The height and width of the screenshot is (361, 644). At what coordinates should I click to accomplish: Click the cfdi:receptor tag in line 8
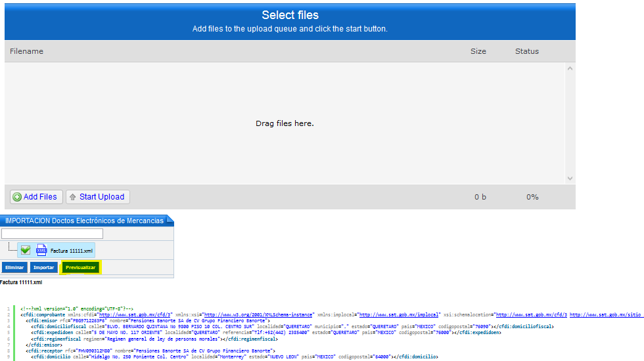click(45, 351)
